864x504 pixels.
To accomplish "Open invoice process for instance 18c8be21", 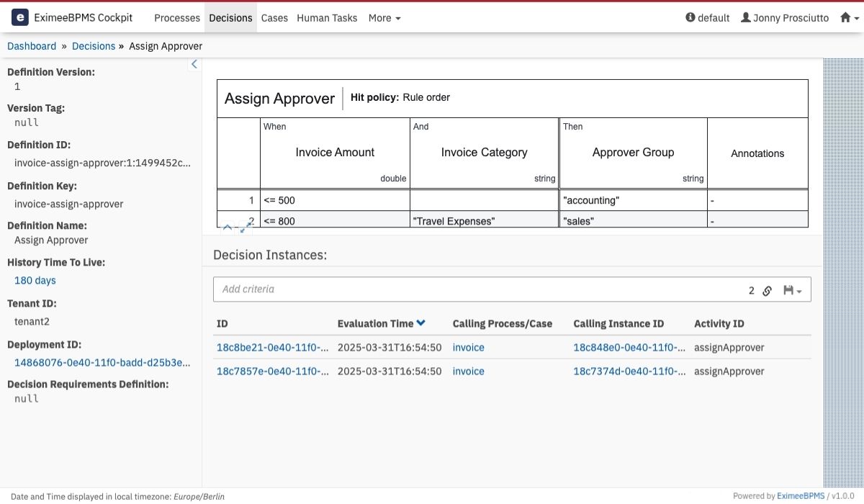I will click(x=469, y=347).
